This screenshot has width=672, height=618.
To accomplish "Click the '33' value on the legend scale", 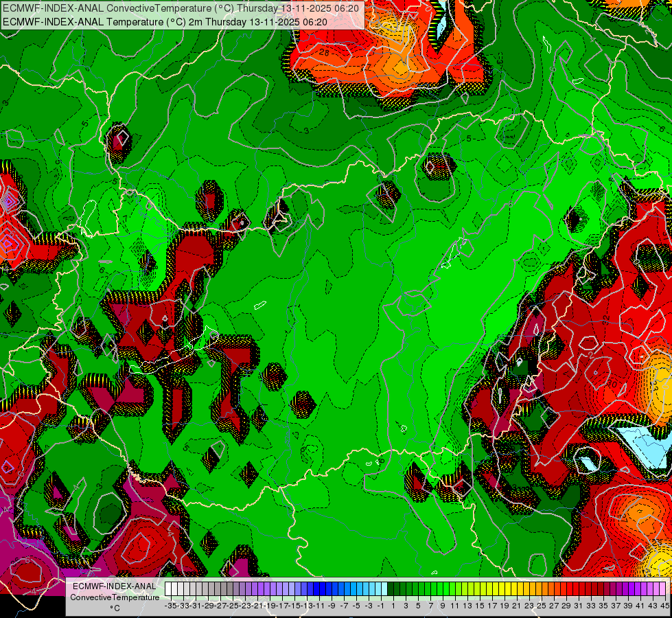I will click(591, 606).
